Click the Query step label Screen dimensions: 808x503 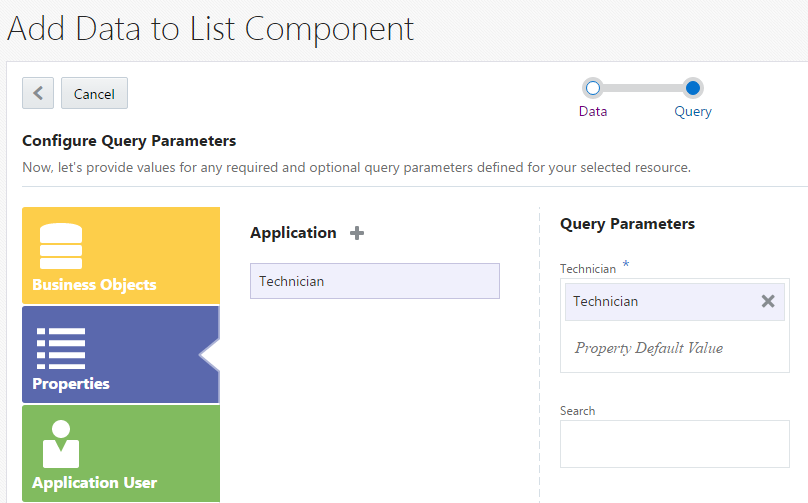click(693, 111)
